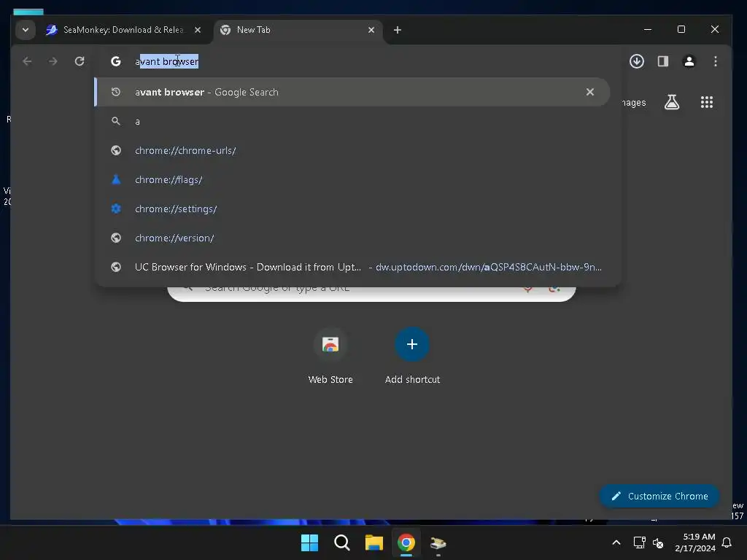Select 'avant browser - Google Search' suggestion
This screenshot has height=560, width=747.
pos(352,92)
